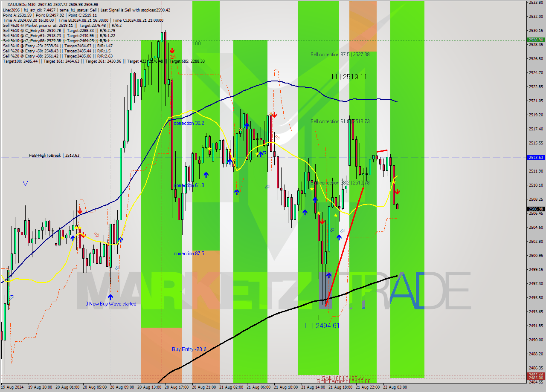Click the blue 'correction 61.8' label
Viewport: 546px width, 392px height.
point(189,185)
